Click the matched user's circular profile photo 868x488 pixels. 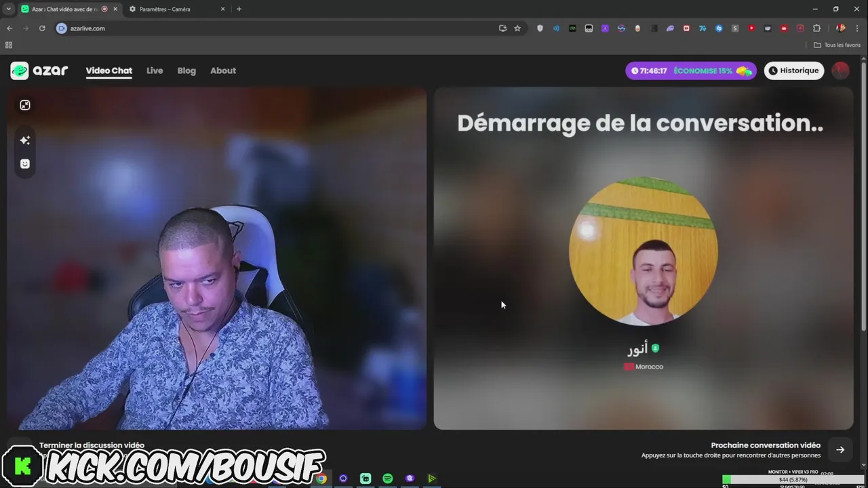643,251
